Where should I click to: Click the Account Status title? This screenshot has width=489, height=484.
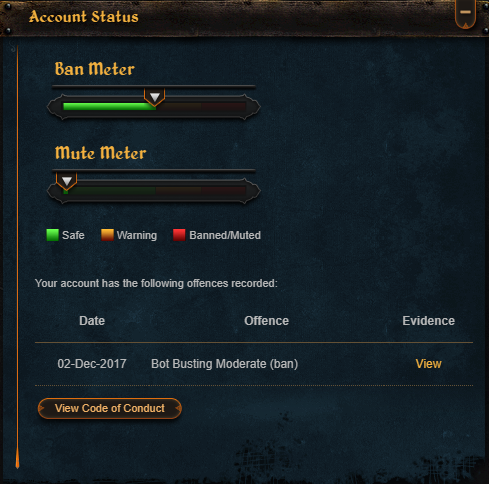(84, 17)
